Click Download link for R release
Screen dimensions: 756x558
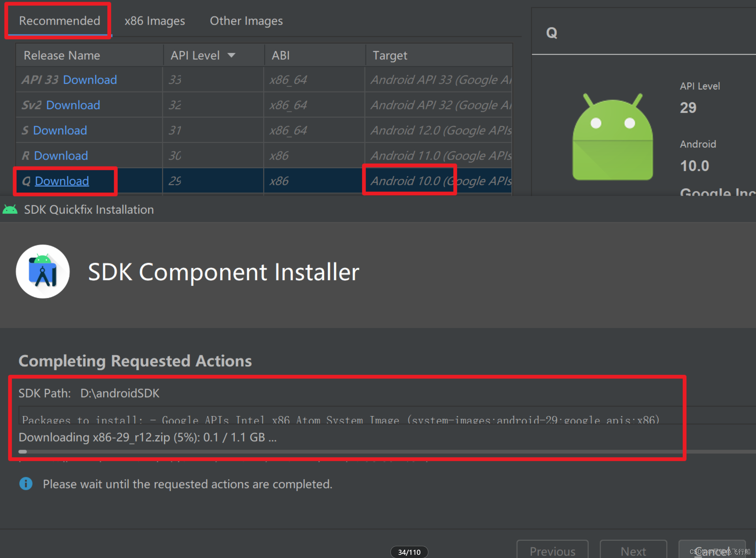(61, 156)
